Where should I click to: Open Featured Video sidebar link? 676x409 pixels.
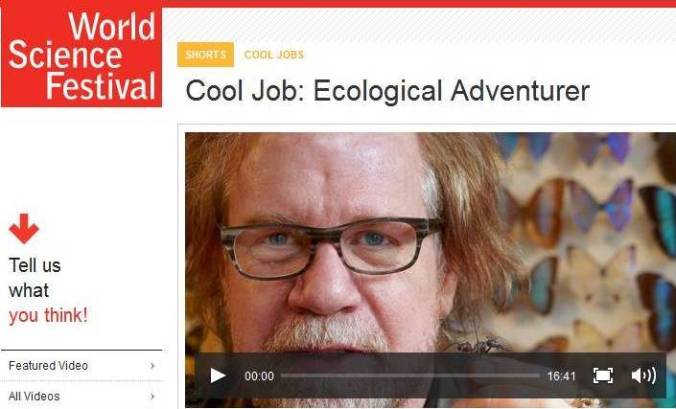[x=48, y=365]
